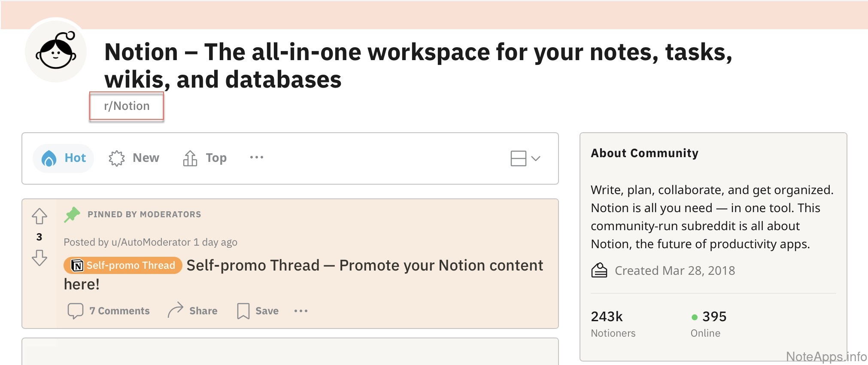
Task: Toggle Save bookmark on the pinned post
Action: click(243, 310)
